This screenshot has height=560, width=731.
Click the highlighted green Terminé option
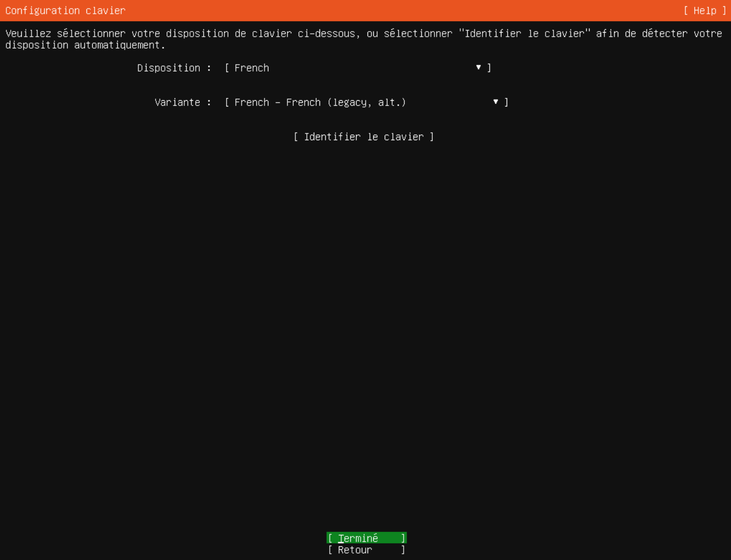[x=366, y=538]
